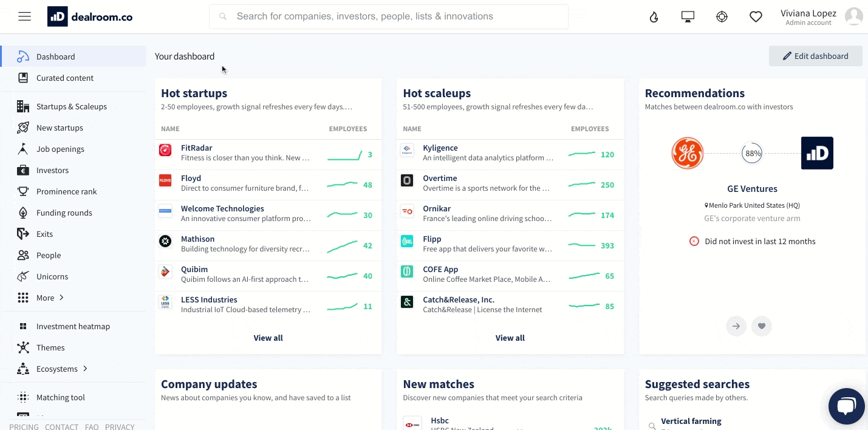Open Catch&Release, Inc. entry
868x430 pixels.
pos(510,306)
